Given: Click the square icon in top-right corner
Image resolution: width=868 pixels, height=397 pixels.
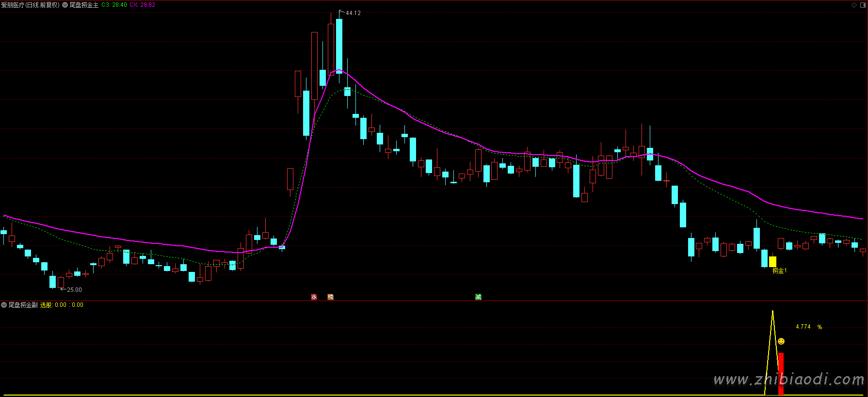Looking at the screenshot, I should (x=862, y=5).
